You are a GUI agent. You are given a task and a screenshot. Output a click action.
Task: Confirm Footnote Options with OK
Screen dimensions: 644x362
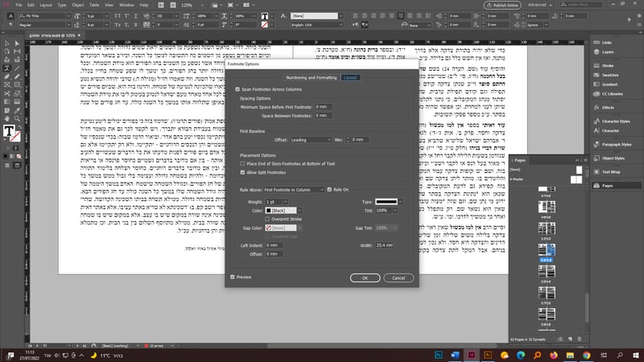click(x=365, y=278)
